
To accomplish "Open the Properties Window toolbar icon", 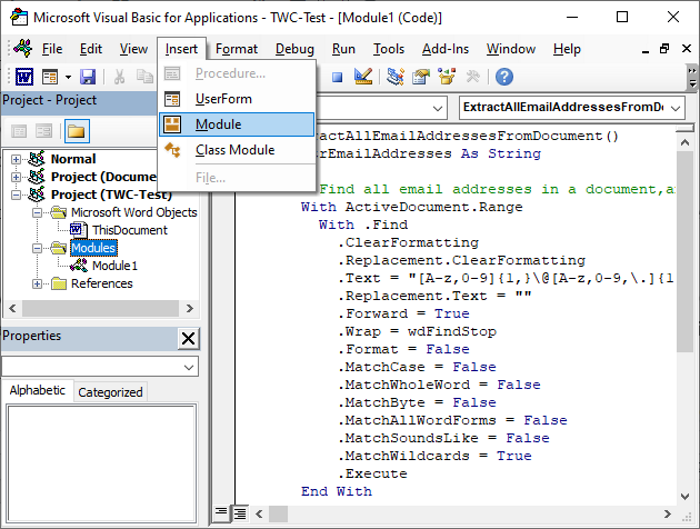I will (421, 77).
